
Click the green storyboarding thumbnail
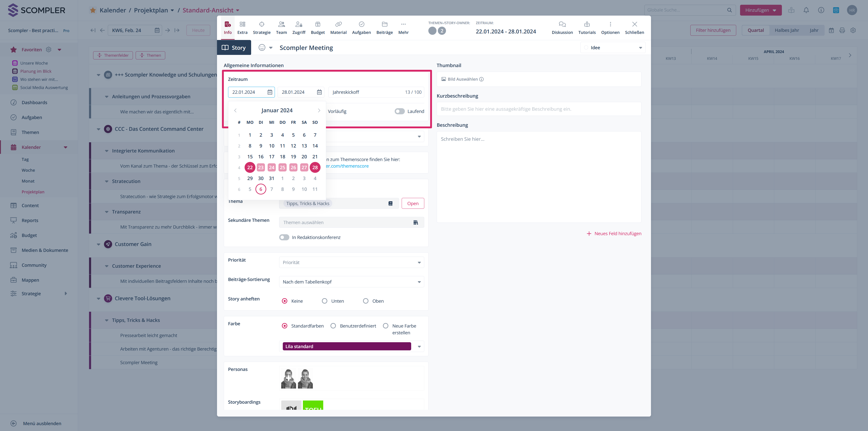pyautogui.click(x=313, y=405)
